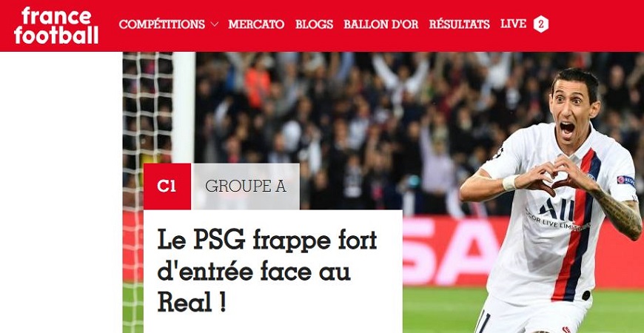Click the France Football logo

pyautogui.click(x=56, y=25)
